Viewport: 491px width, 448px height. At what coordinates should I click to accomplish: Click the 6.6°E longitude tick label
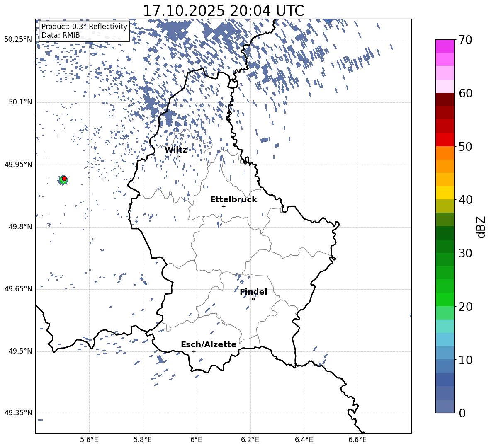click(x=357, y=440)
